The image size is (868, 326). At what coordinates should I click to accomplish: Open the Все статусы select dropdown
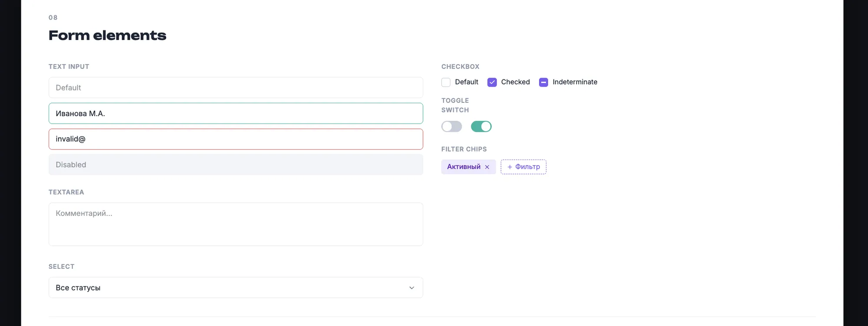tap(236, 287)
